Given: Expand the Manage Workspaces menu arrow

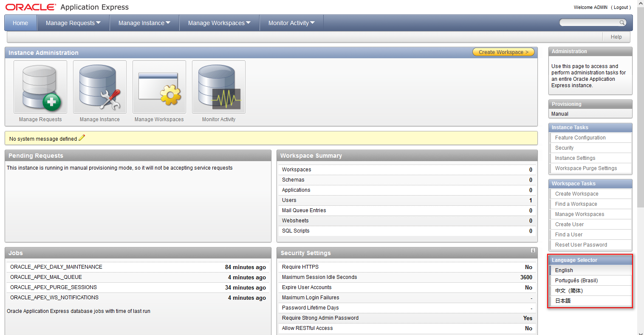Looking at the screenshot, I should pos(248,23).
